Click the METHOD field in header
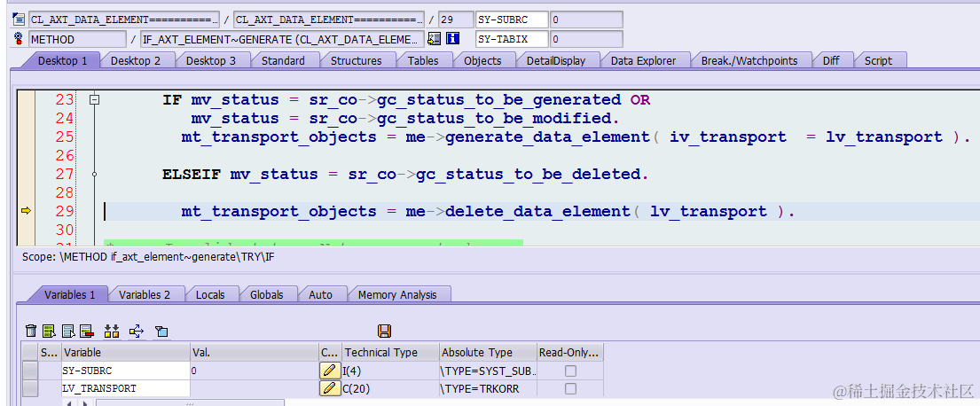980x406 pixels. pos(77,39)
